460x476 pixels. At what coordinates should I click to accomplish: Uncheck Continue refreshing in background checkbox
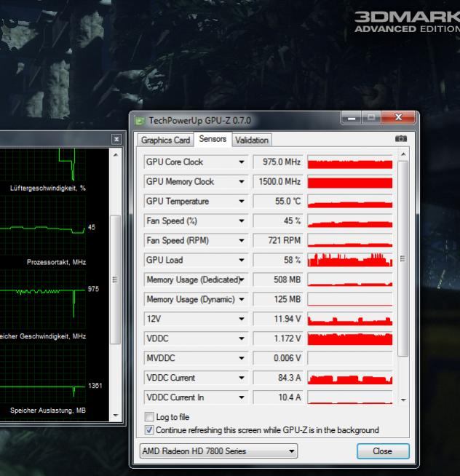point(149,430)
